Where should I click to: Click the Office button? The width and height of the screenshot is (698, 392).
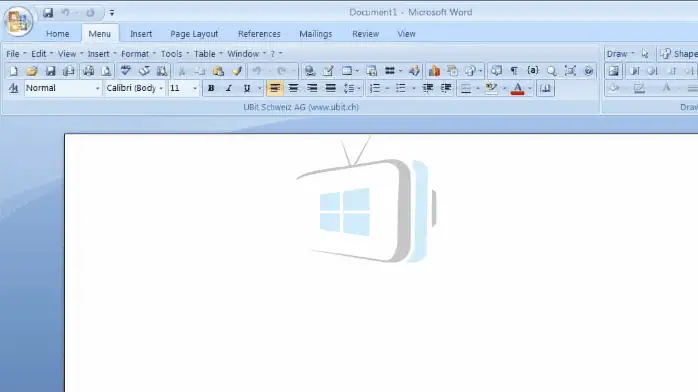pyautogui.click(x=18, y=21)
